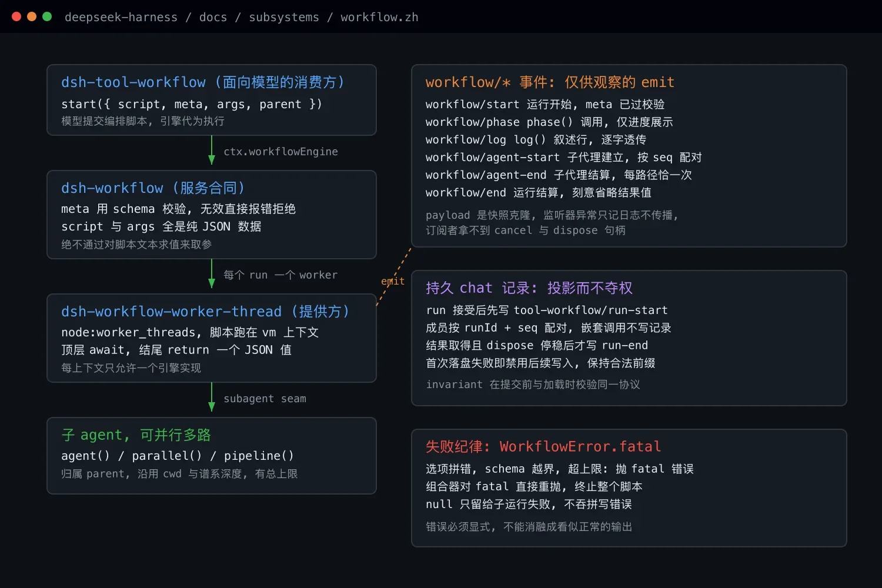
Task: Select the dsh-tool-workflow card heading
Action: [203, 82]
